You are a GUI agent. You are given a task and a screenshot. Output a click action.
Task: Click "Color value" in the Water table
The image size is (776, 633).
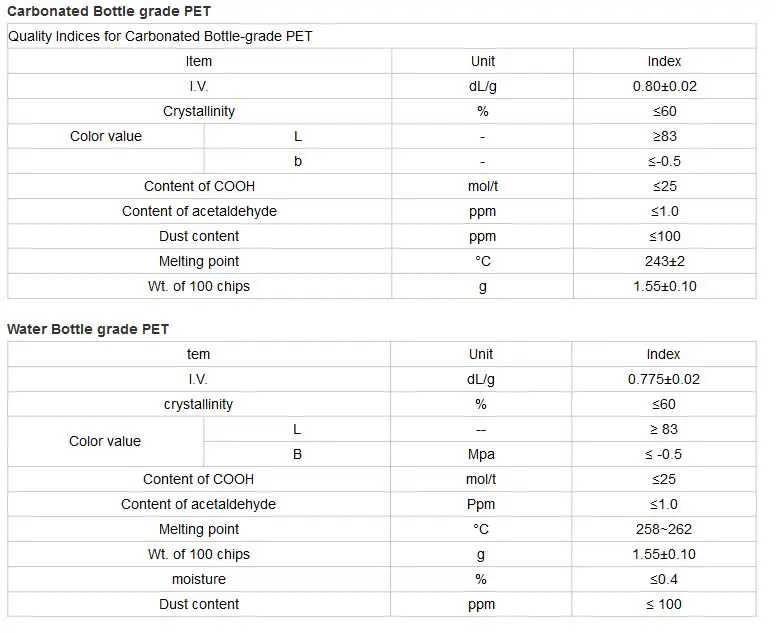105,441
